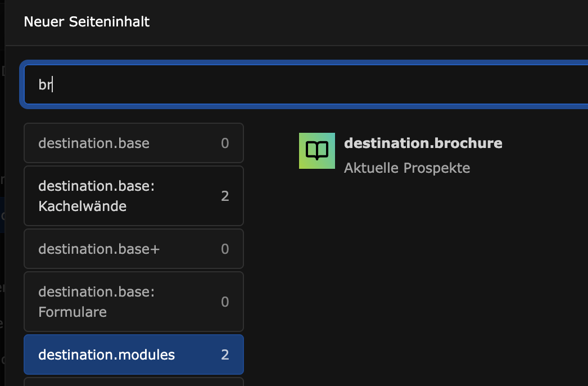Focus the search field containing 'br'
Viewport: 588px width, 386px height.
click(306, 84)
